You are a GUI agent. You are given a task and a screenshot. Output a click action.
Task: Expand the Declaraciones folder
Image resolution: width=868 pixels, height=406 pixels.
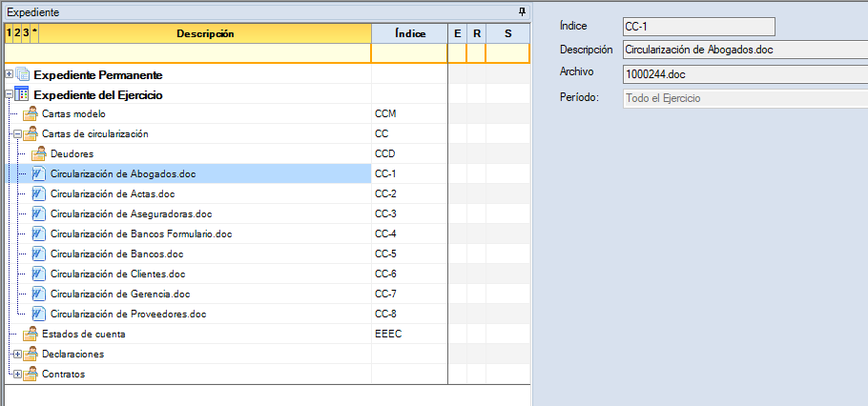[x=17, y=355]
